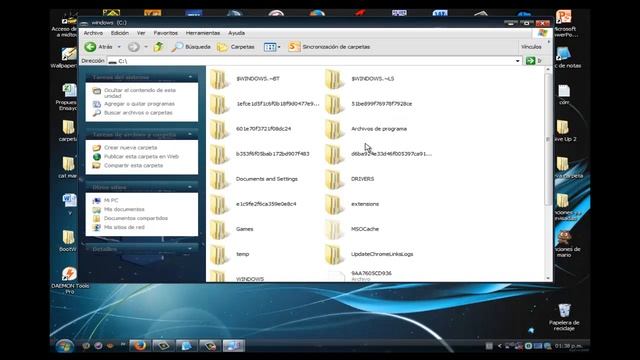Click the forward navigation arrow icon
Screen dimensions: 640x360
[133, 47]
